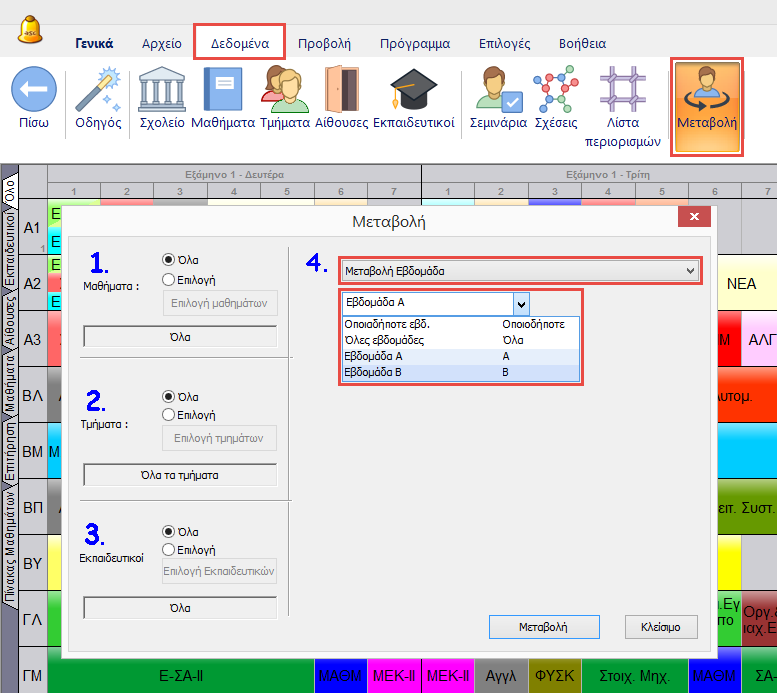Screen dimensions: 777x693
Task: Open the Οδηγός wizard tool
Action: click(98, 93)
